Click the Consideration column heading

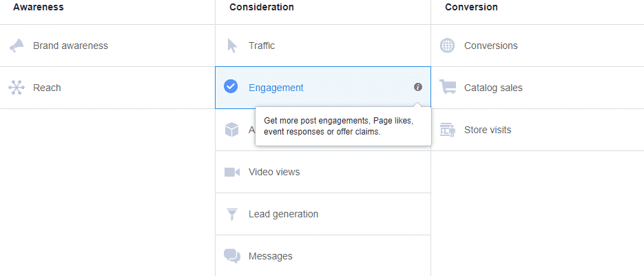click(x=262, y=7)
